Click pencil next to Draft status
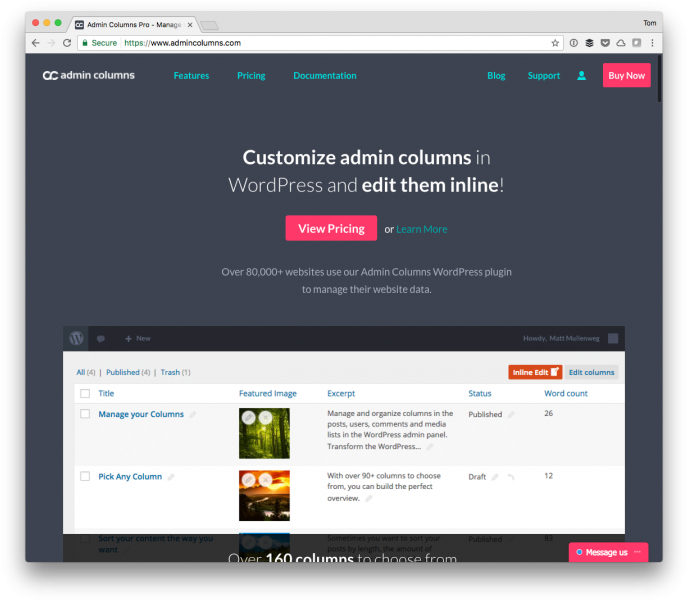 495,477
